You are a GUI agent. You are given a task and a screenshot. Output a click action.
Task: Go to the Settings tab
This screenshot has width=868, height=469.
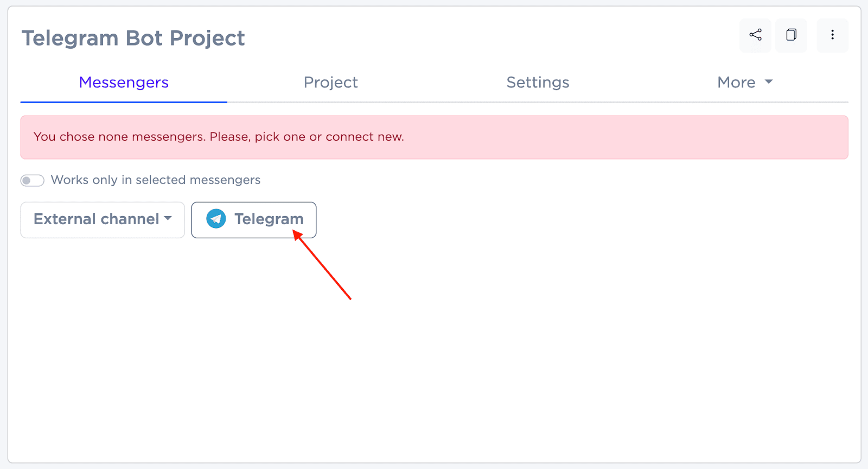[538, 83]
